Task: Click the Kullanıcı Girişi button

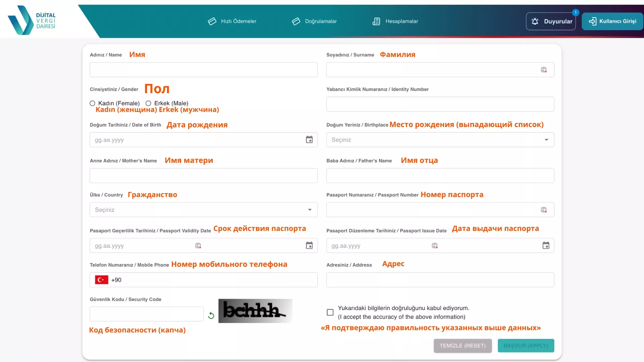Action: pyautogui.click(x=612, y=21)
